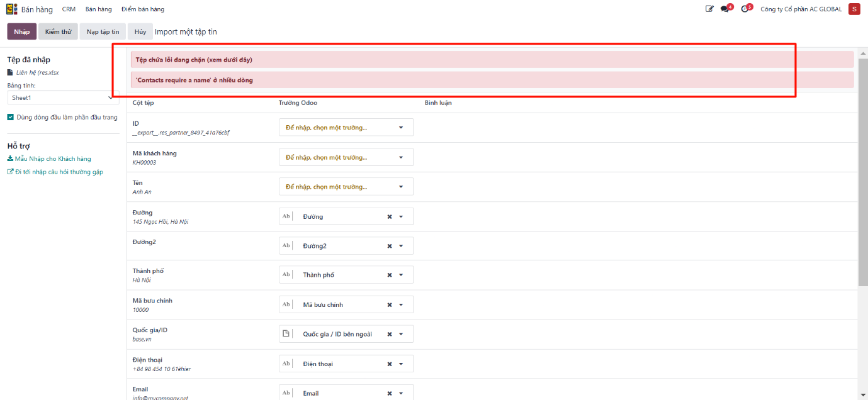This screenshot has width=868, height=400.
Task: Clear the Điện thoại field mapping with X
Action: coord(389,364)
